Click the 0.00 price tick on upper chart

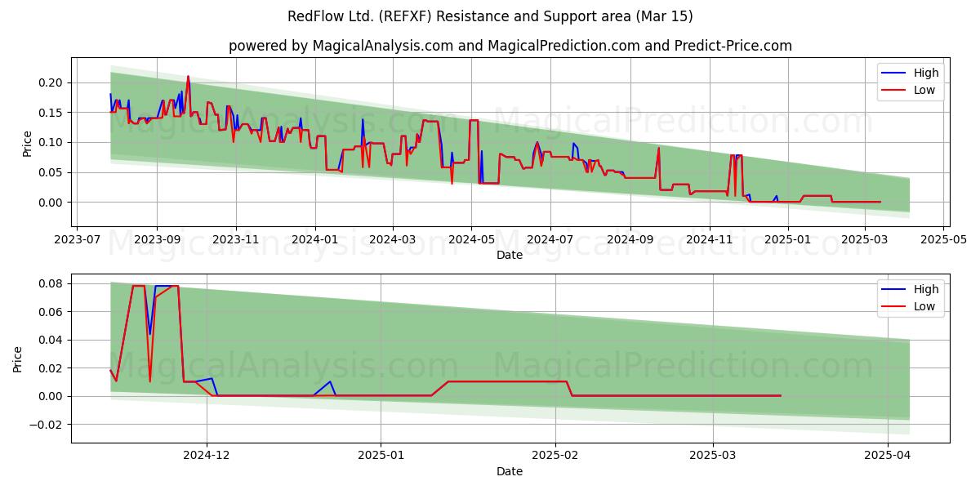[51, 203]
